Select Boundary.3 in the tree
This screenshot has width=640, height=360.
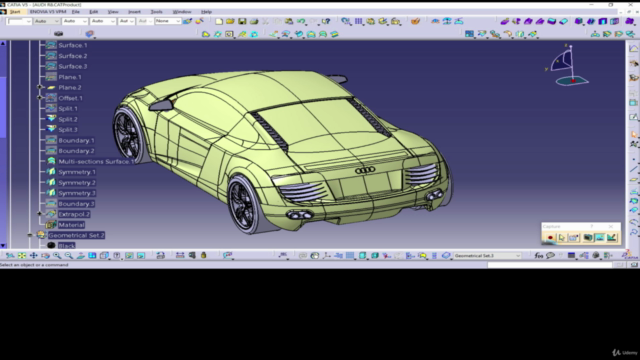76,204
